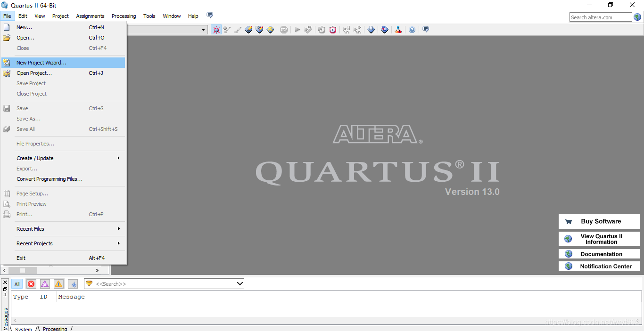Image resolution: width=644 pixels, height=331 pixels.
Task: Click the right arrow of left panel scrollbar
Action: [x=97, y=270]
